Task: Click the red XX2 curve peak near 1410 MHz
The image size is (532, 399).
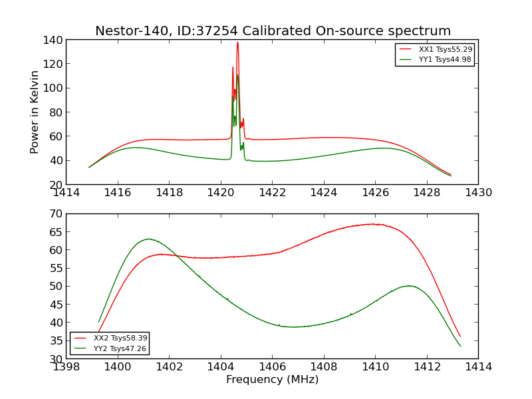Action: tap(372, 224)
